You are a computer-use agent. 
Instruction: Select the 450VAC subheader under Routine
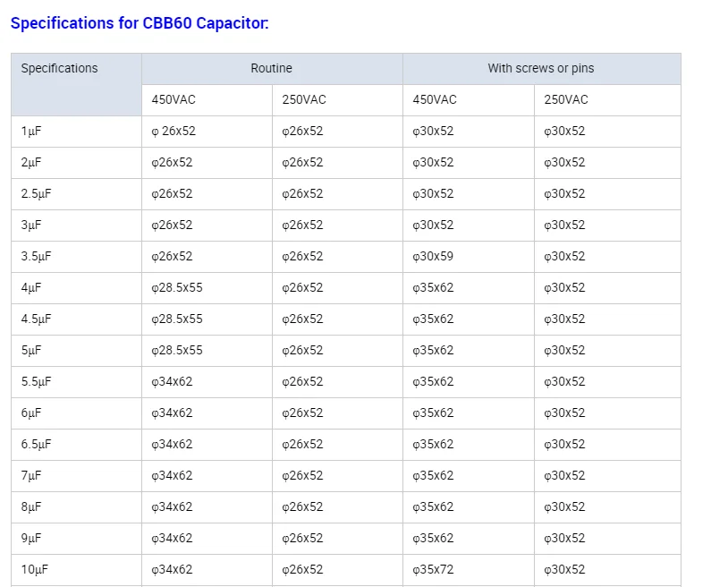pos(172,100)
